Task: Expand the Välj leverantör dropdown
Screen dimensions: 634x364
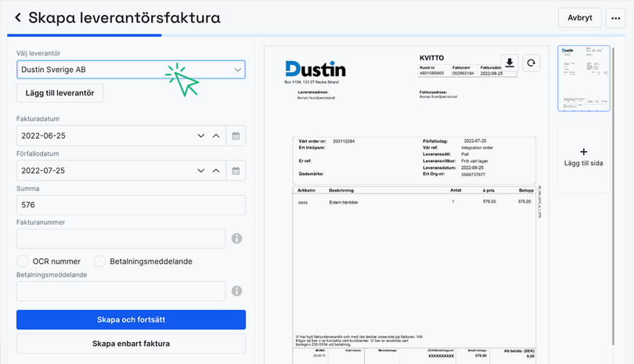Action: (x=238, y=70)
